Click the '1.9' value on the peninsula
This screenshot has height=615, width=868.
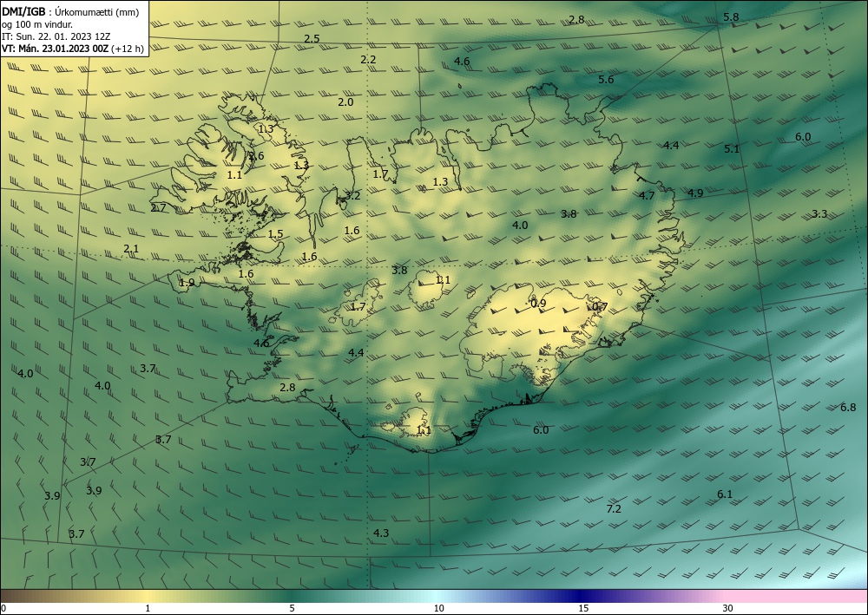point(187,283)
